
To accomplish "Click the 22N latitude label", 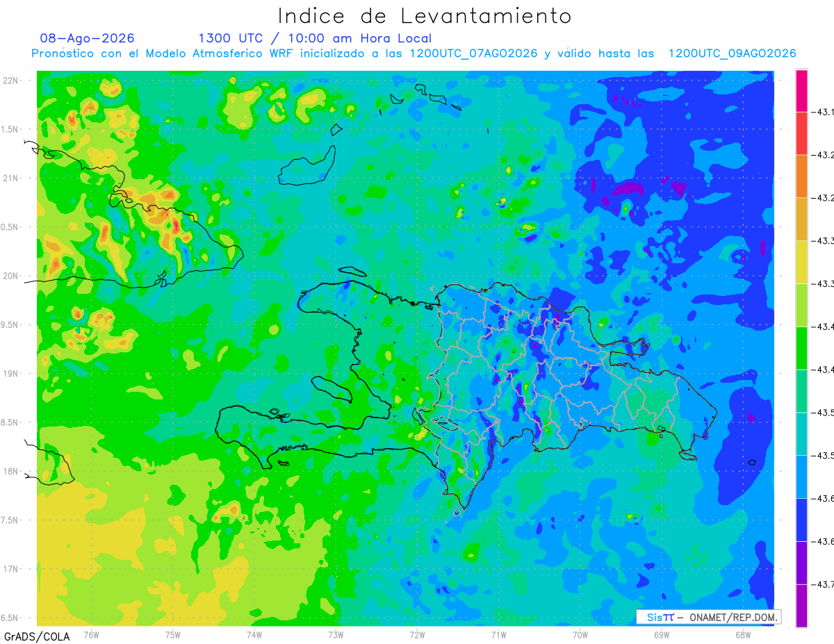I will (10, 81).
